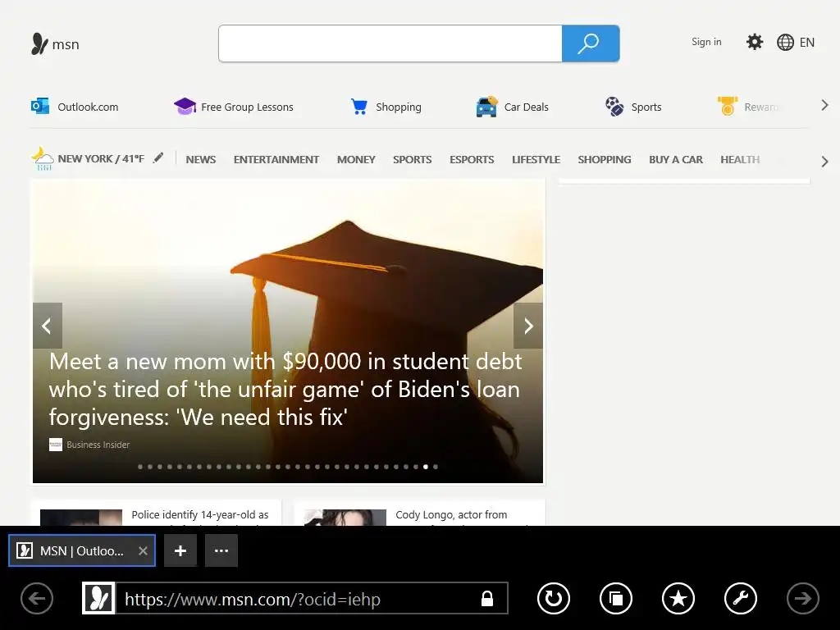Image resolution: width=840 pixels, height=630 pixels.
Task: Click the Car Deals car icon
Action: (486, 107)
